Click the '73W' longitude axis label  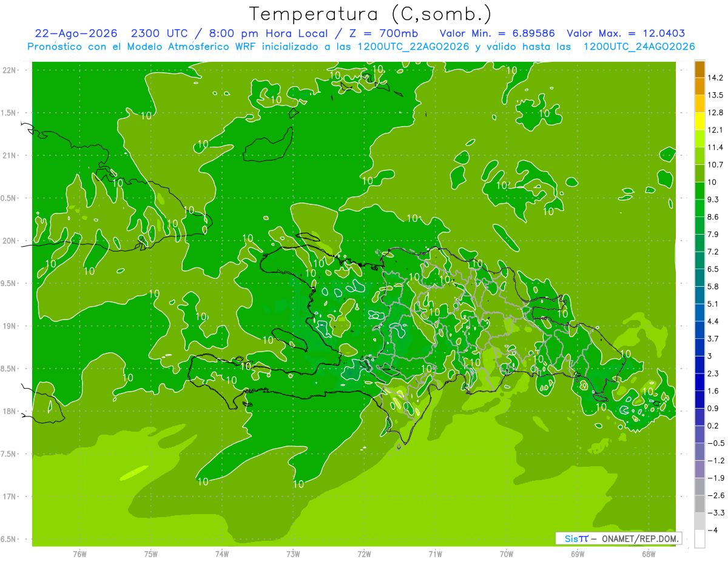(x=293, y=554)
